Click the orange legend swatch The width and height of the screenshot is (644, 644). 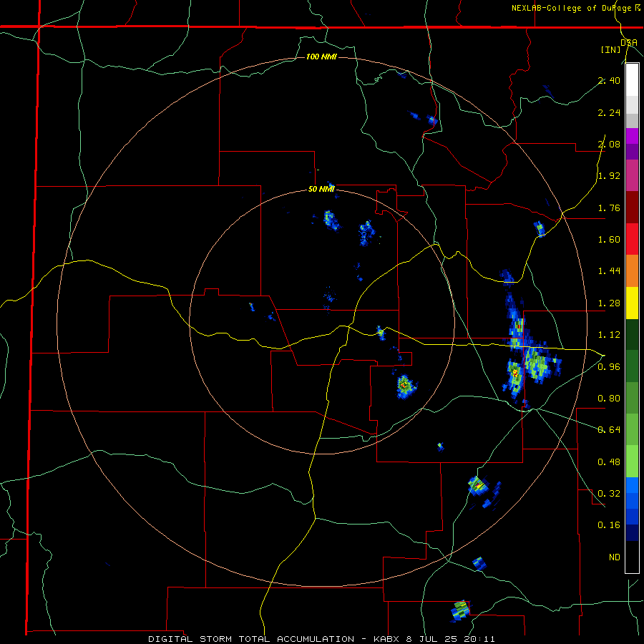(x=632, y=271)
